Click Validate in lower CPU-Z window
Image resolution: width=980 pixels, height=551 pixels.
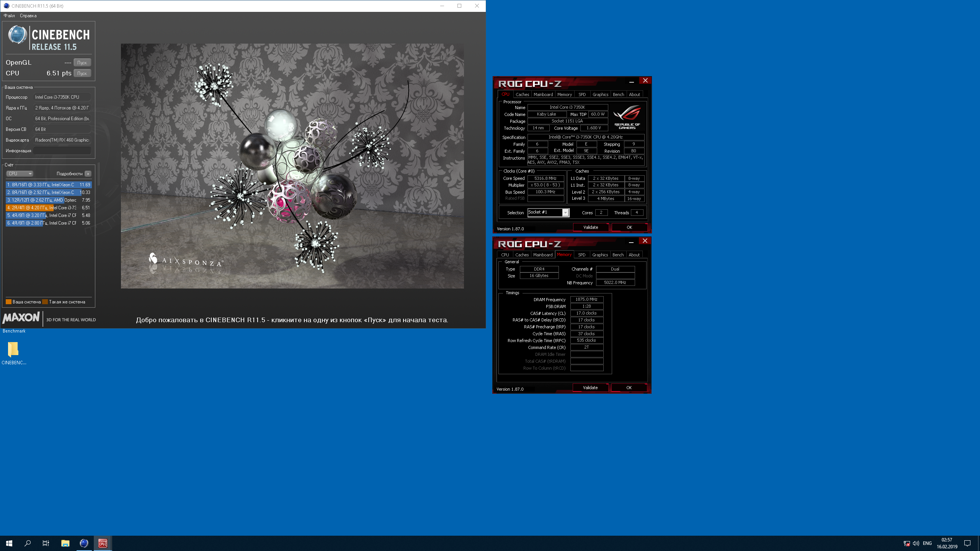[590, 388]
